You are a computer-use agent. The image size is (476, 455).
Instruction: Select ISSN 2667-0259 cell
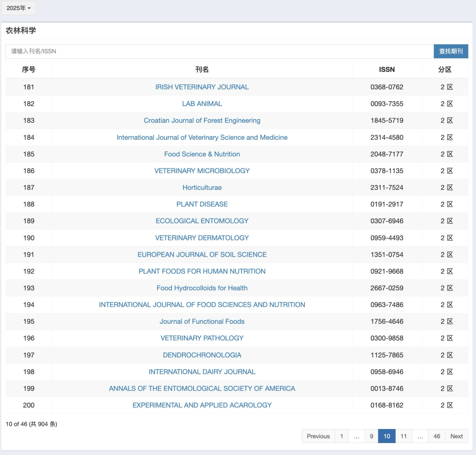tap(387, 288)
